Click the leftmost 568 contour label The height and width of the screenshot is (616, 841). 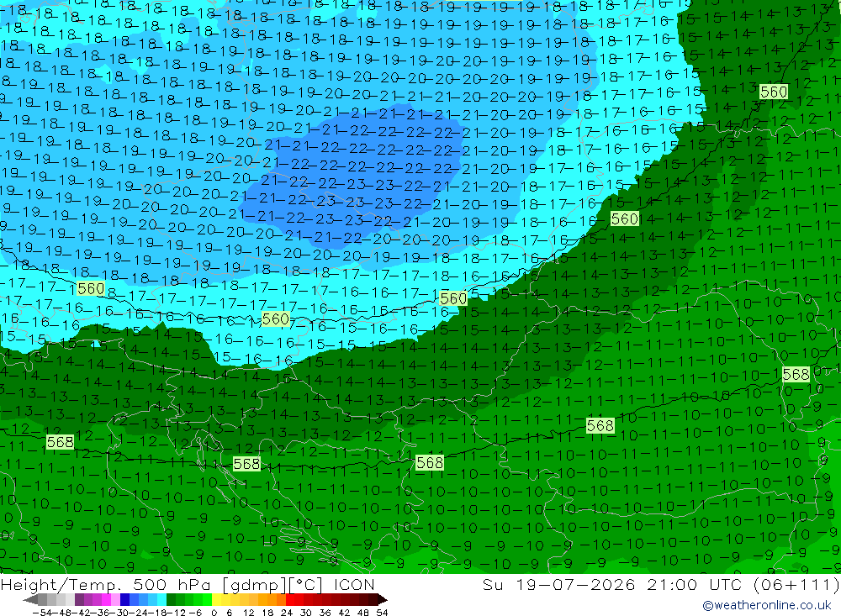(60, 442)
